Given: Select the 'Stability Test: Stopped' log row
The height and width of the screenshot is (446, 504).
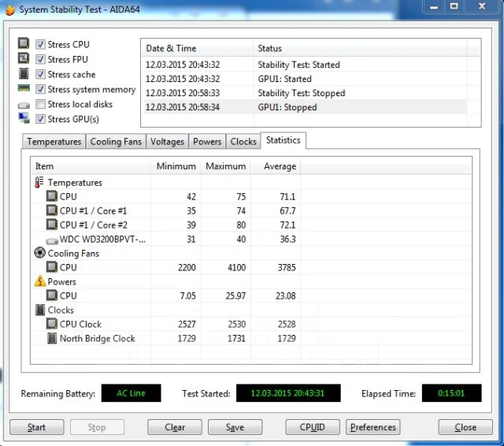Looking at the screenshot, I should [304, 93].
